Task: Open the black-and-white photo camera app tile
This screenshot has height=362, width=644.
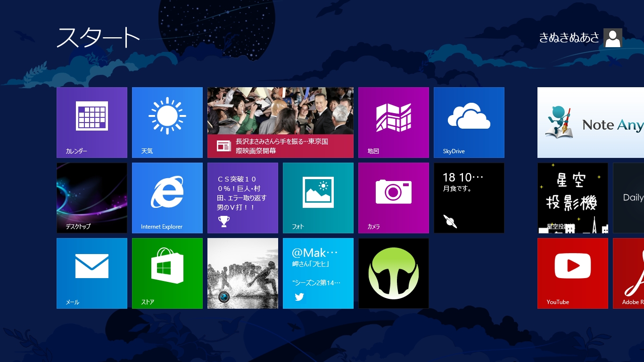Action: click(x=243, y=273)
